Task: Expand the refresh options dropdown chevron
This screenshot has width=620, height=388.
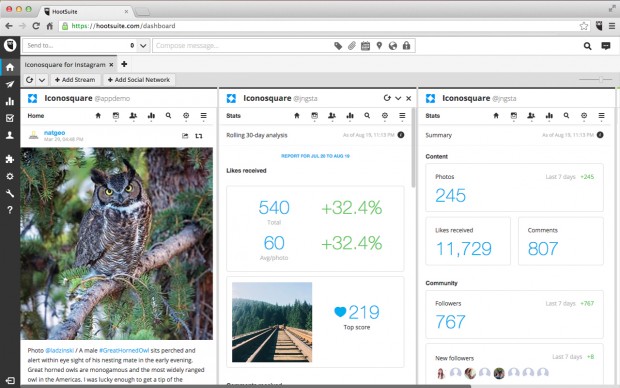Action: click(42, 80)
